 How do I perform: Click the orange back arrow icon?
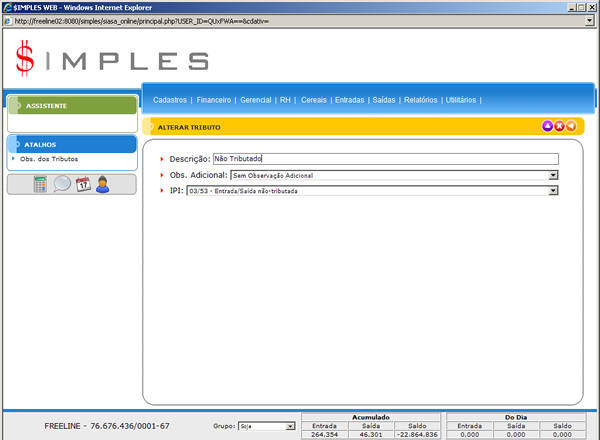click(x=571, y=126)
